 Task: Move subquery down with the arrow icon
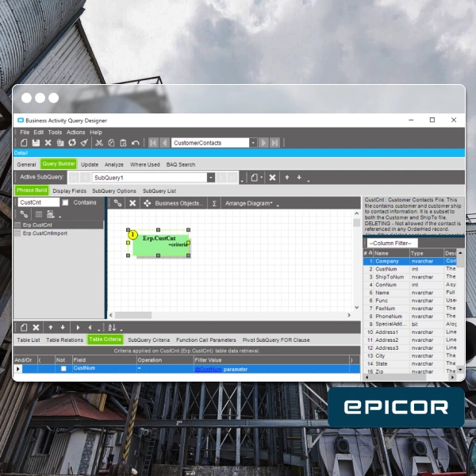299,177
